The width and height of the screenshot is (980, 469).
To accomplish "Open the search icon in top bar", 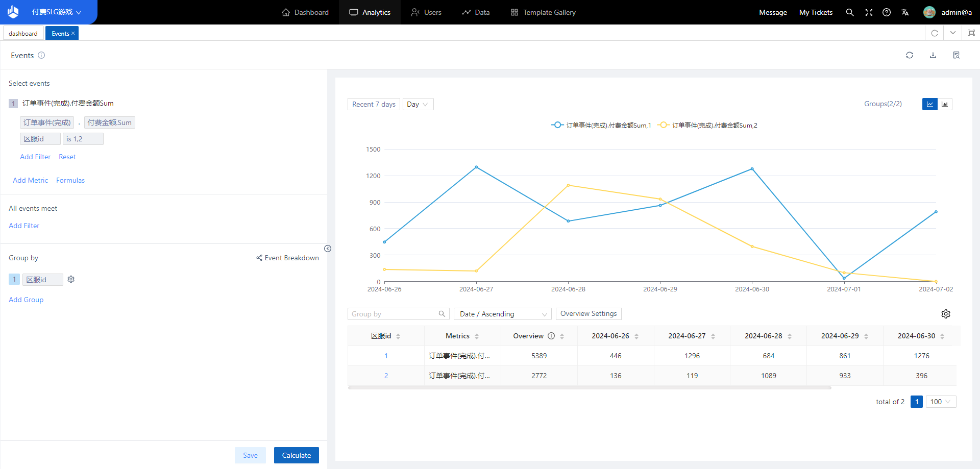I will point(849,12).
